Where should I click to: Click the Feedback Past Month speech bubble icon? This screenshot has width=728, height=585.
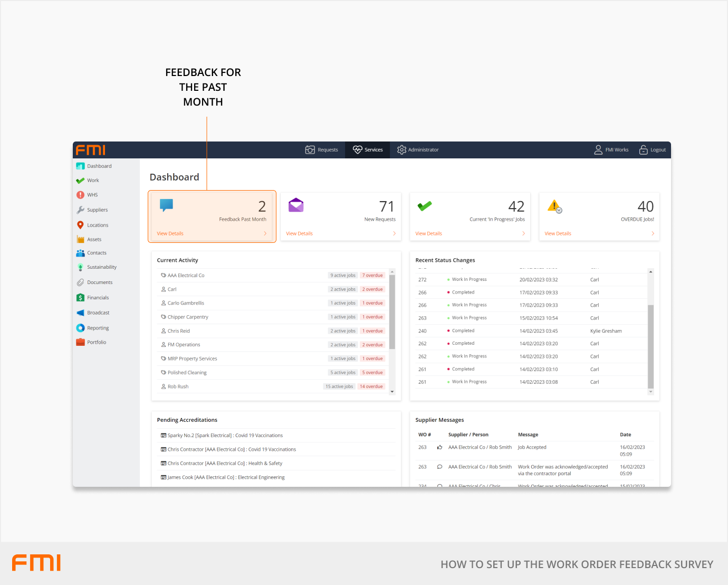pos(166,205)
